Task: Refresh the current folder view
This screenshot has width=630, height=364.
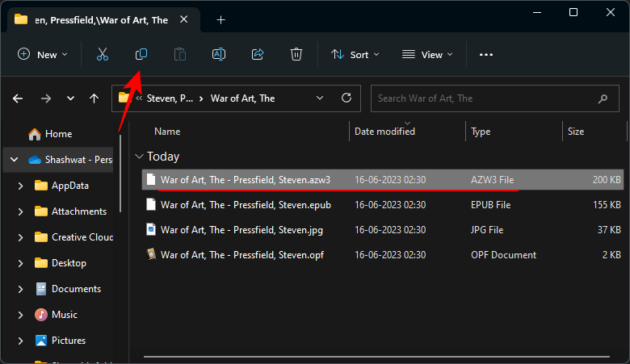Action: (346, 98)
